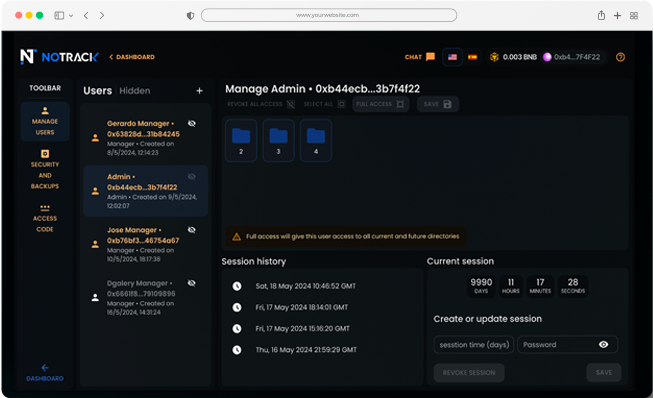The image size is (653, 398).
Task: Click Gerardo Manager user avatar icon
Action: [x=95, y=138]
